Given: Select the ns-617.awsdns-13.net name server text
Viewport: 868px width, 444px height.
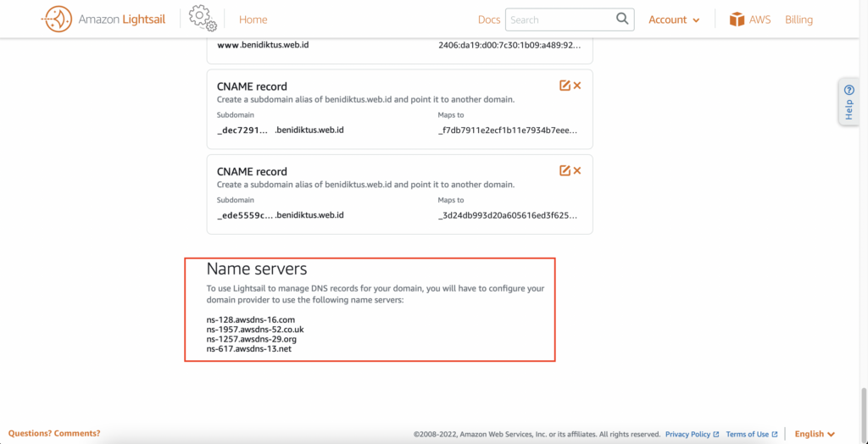Looking at the screenshot, I should 249,349.
